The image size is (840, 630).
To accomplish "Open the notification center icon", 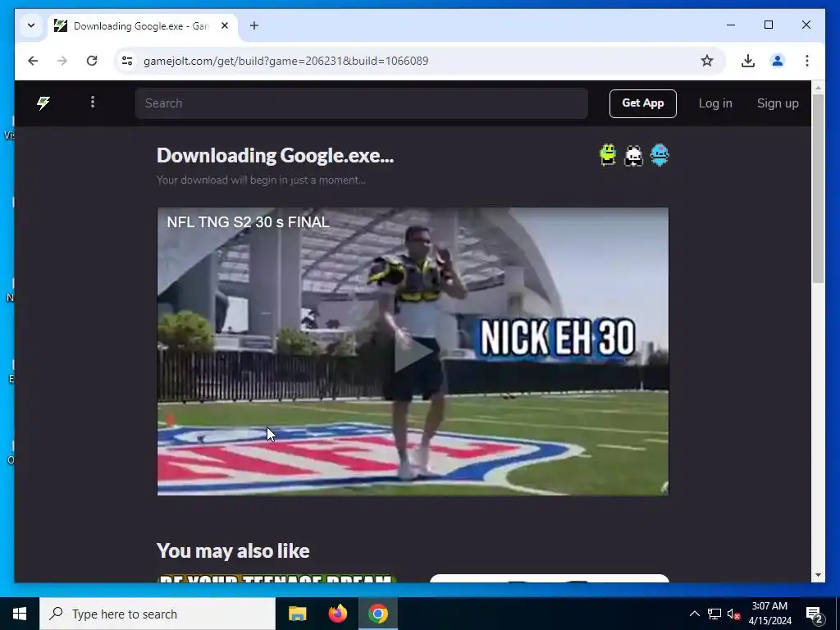I will [814, 614].
